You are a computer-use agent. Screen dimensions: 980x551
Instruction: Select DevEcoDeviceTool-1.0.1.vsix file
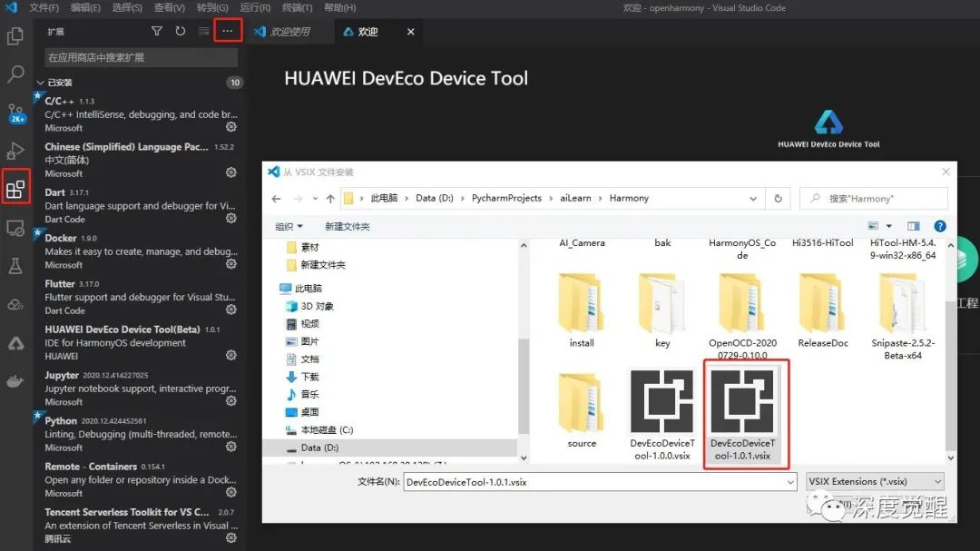coord(742,415)
